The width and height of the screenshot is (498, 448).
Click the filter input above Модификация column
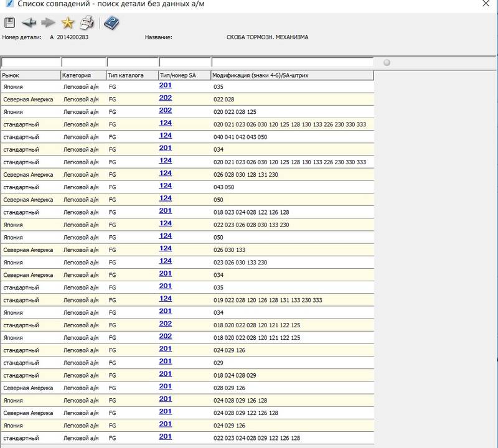tap(292, 62)
